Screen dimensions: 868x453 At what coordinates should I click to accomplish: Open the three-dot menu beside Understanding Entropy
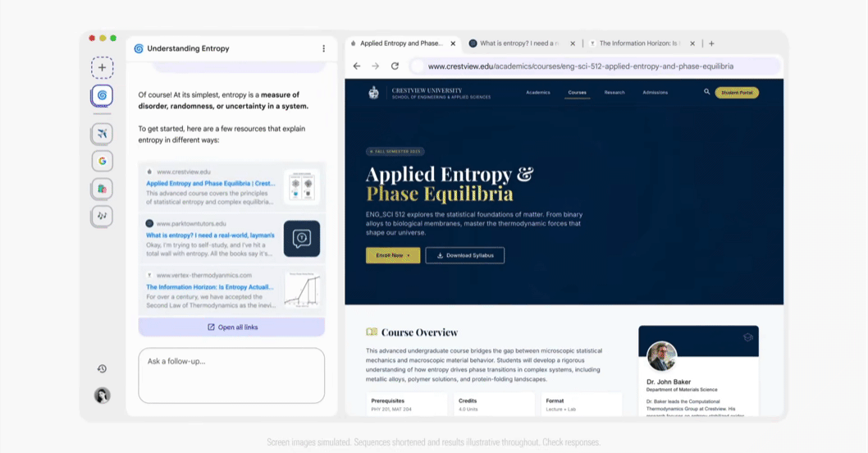(324, 48)
